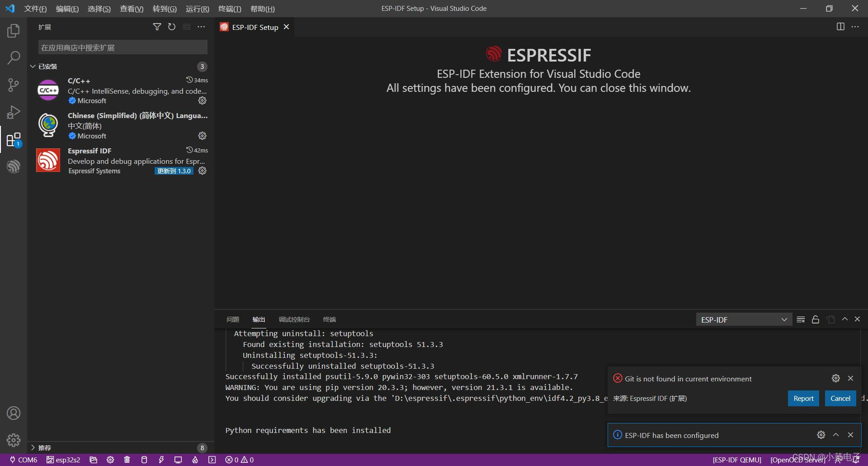Open SDK configuration editor gear in status bar

tap(110, 460)
